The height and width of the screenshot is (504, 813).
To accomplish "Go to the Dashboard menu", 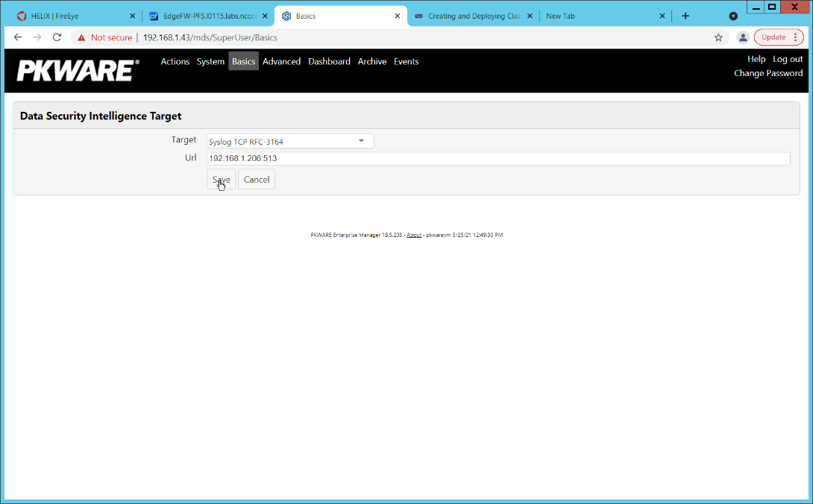I will click(329, 62).
